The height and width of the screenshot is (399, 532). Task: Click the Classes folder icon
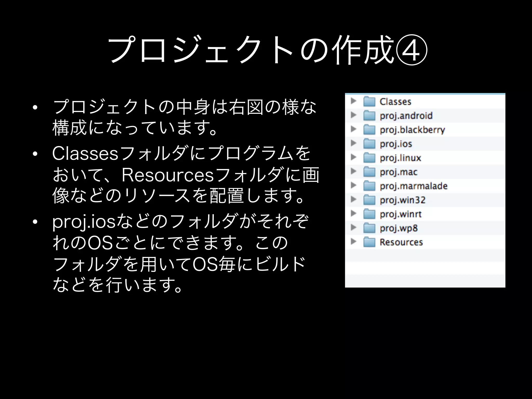369,101
